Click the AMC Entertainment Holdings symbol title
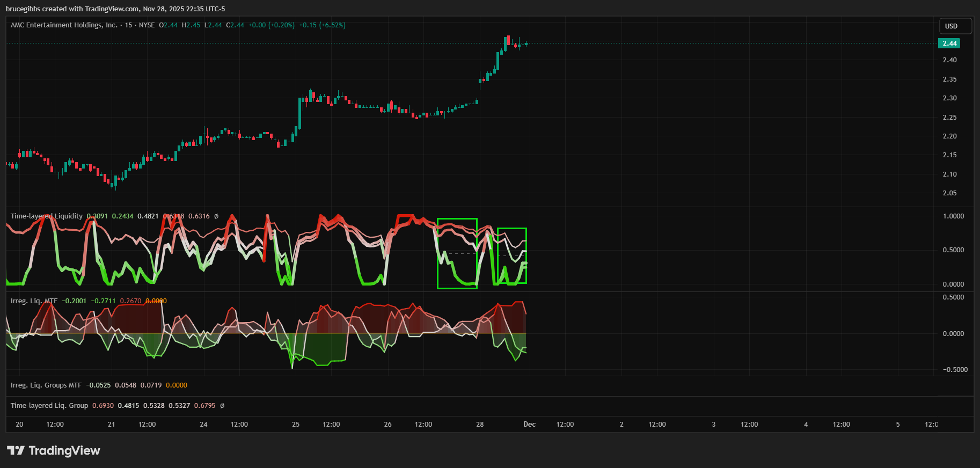 (64, 25)
